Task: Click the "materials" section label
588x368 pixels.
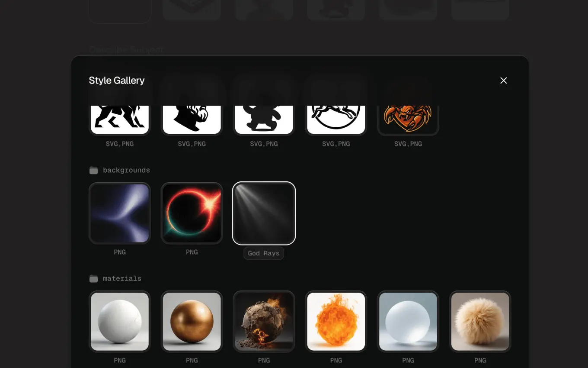Action: pos(122,278)
